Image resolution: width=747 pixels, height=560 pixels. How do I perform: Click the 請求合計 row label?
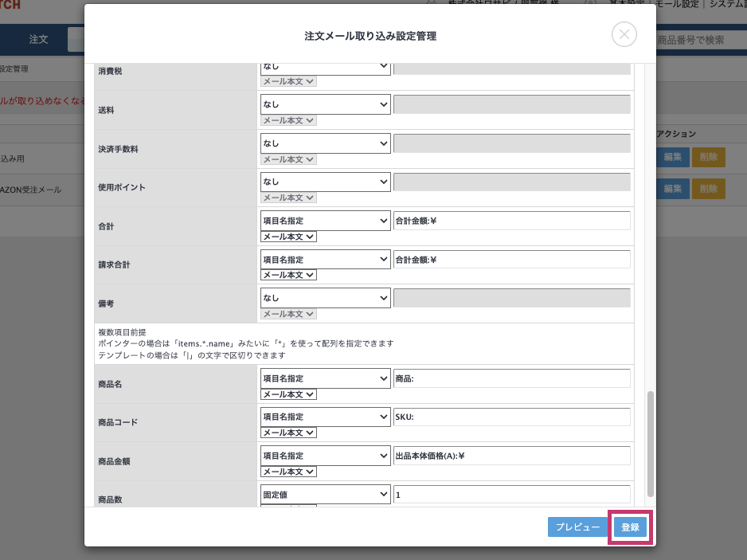114,264
